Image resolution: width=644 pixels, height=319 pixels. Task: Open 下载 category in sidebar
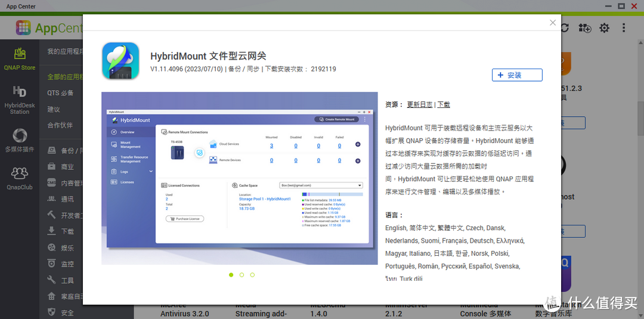pyautogui.click(x=61, y=231)
